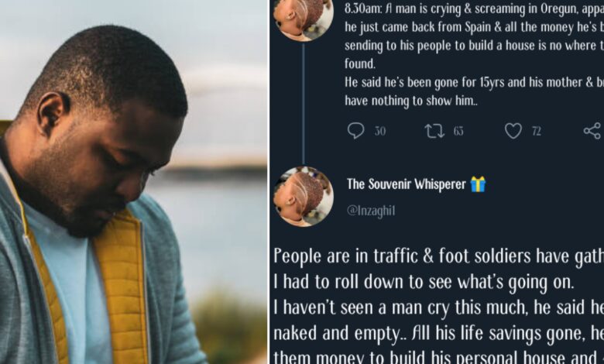Open the share icon on the tweet
This screenshot has width=604, height=364.
click(592, 131)
